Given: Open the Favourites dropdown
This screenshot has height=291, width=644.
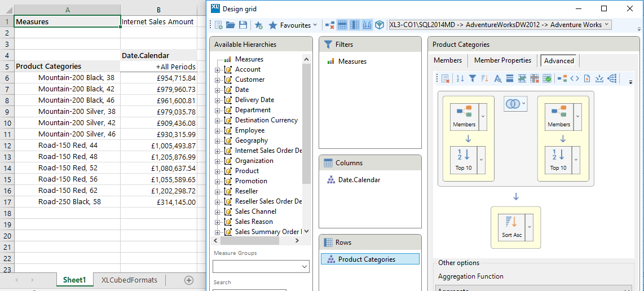Looking at the screenshot, I should (292, 25).
